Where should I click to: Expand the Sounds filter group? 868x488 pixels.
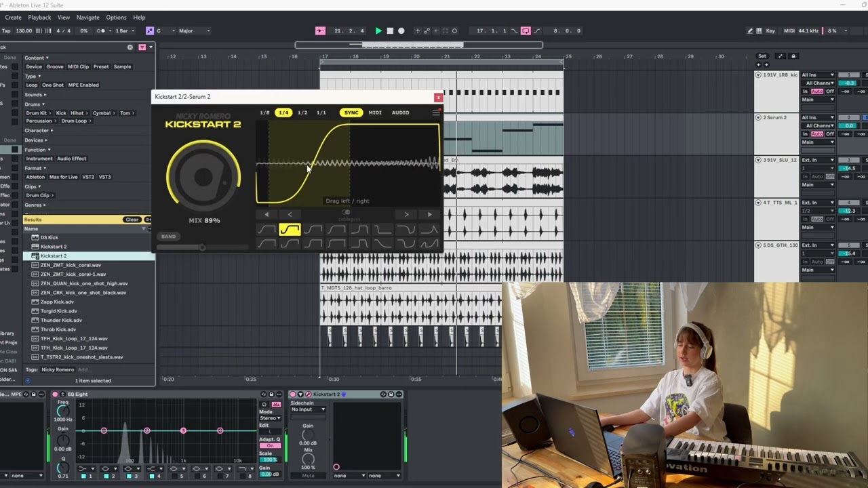pos(35,94)
